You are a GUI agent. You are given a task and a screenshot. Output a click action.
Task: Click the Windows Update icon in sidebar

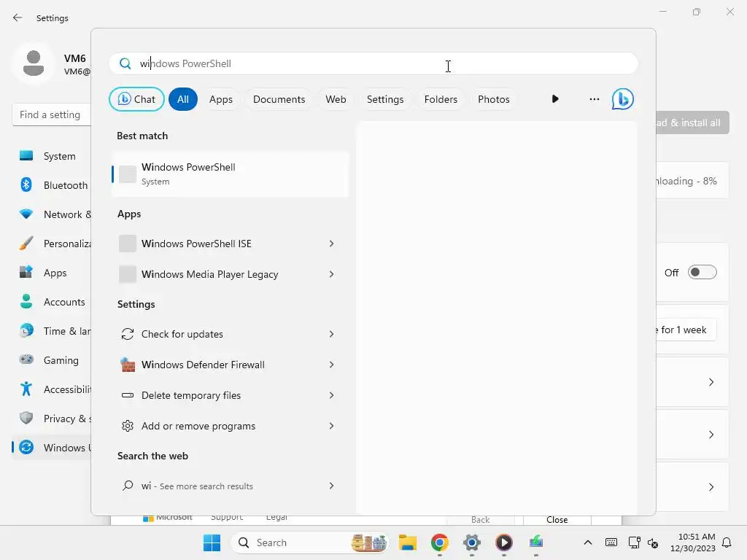point(26,447)
